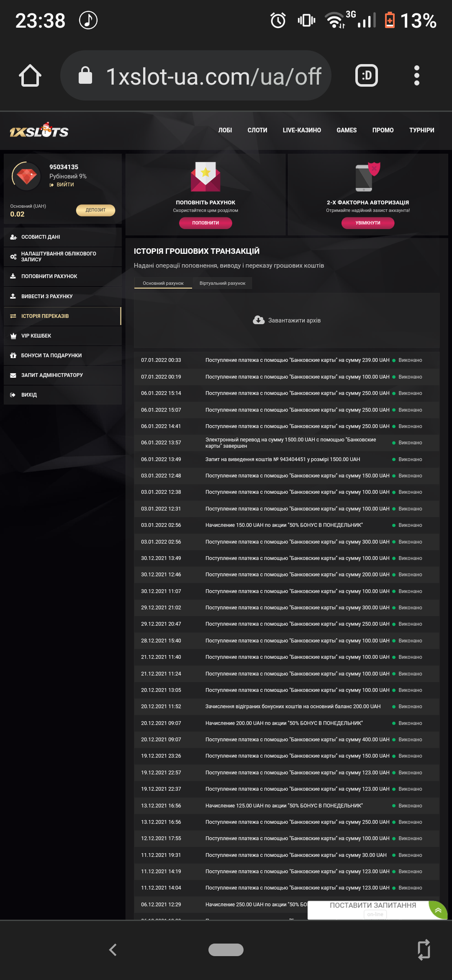Select withdrawal request № 943404451 row
The height and width of the screenshot is (980, 452).
pos(287,459)
